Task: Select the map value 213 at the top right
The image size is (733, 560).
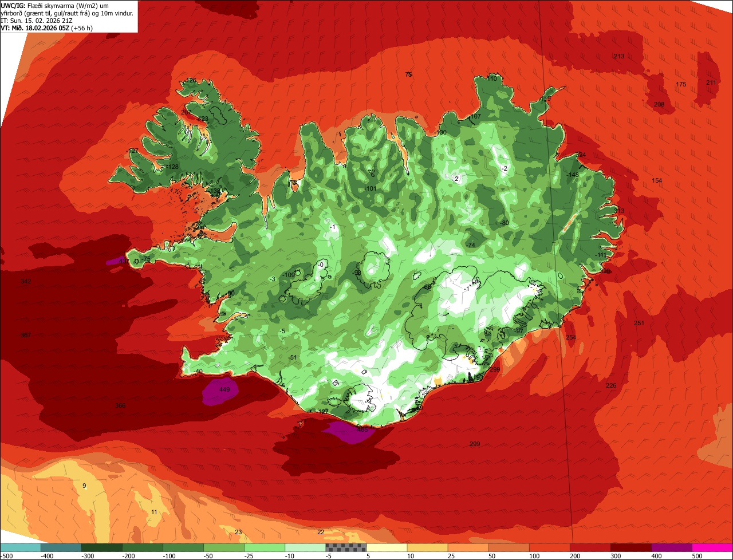Action: click(x=618, y=56)
